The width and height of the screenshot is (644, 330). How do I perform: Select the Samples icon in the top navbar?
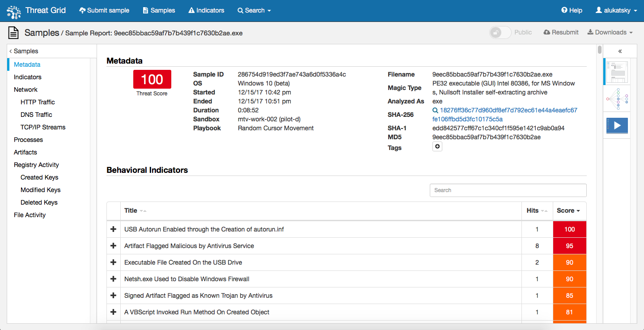(x=158, y=10)
